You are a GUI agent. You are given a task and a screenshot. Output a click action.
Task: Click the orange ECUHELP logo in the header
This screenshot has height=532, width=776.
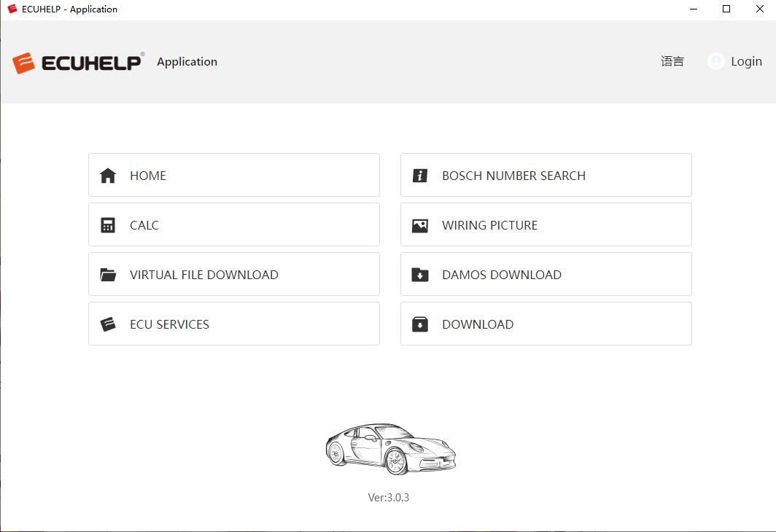click(23, 63)
